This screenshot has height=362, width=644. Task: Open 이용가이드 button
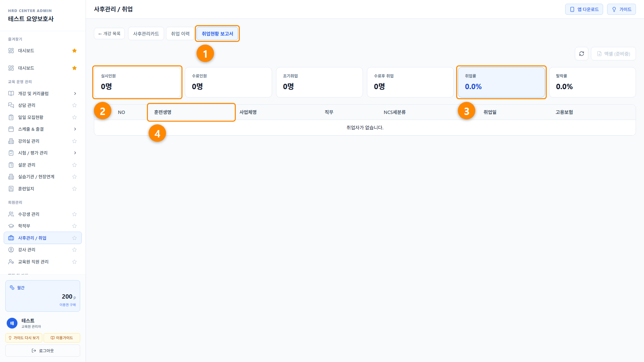62,338
